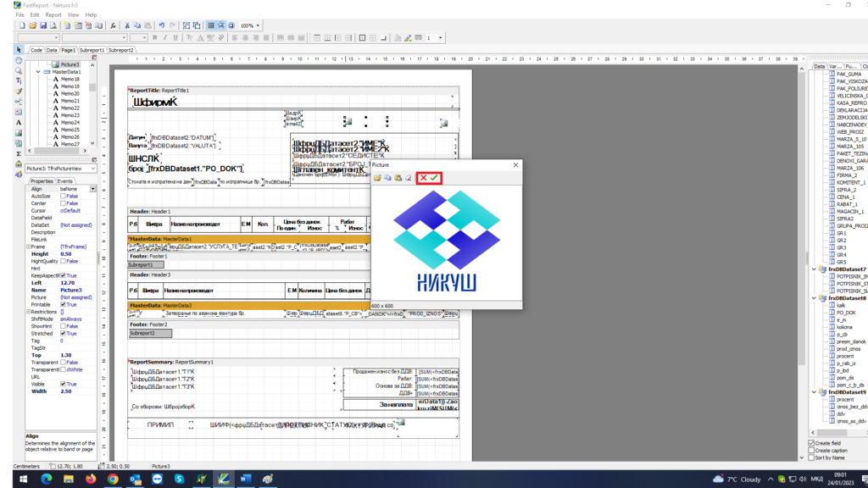
Task: Toggle show grid button
Action: point(211,25)
